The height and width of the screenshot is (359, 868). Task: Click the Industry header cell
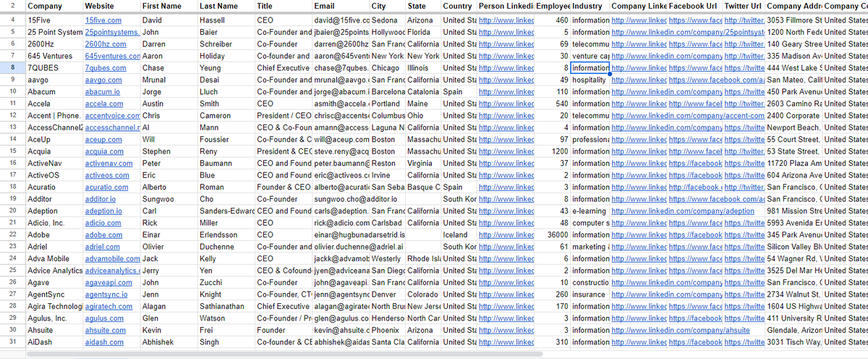click(587, 6)
